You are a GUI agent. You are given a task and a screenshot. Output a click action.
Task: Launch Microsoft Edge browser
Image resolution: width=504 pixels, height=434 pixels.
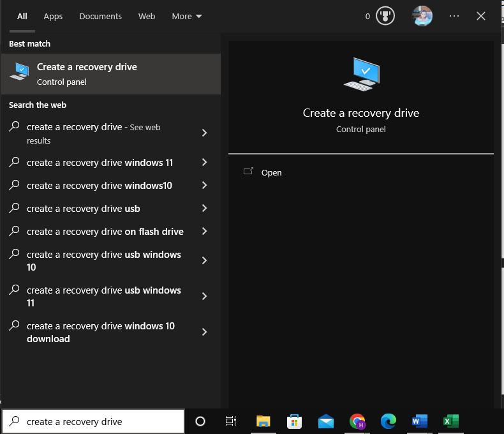(388, 421)
